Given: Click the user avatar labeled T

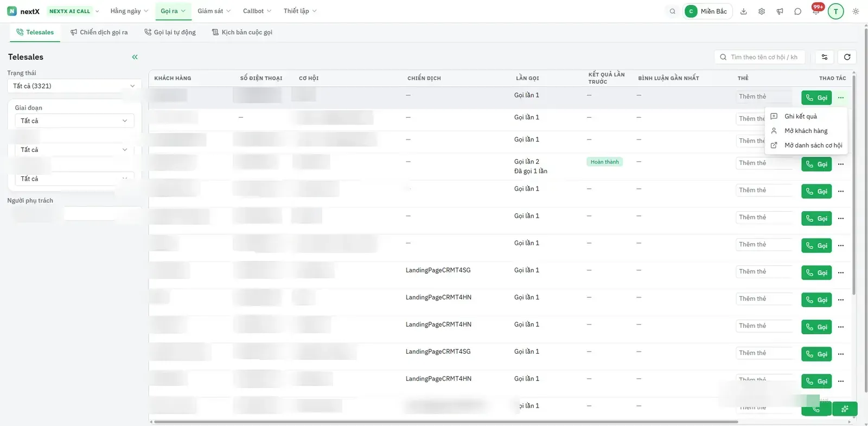Looking at the screenshot, I should [x=836, y=11].
